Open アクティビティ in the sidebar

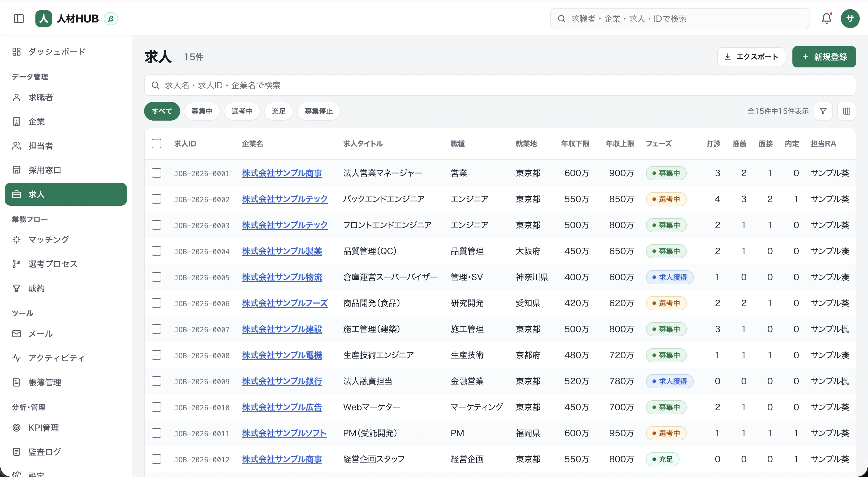tap(66, 358)
